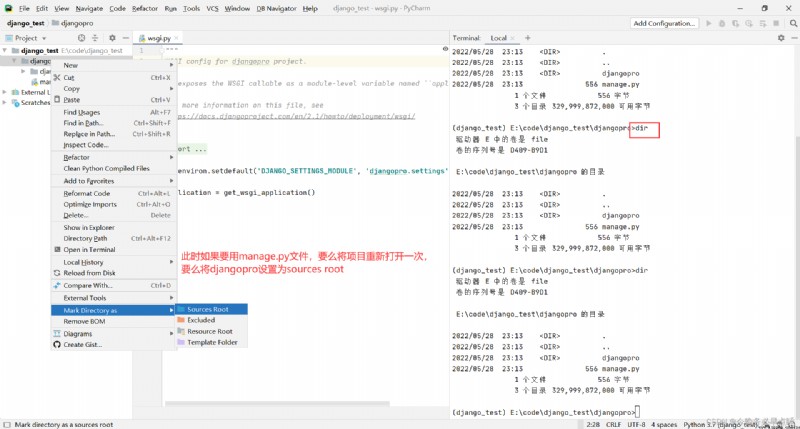Click the Cut scissors icon in context menu

[57, 78]
